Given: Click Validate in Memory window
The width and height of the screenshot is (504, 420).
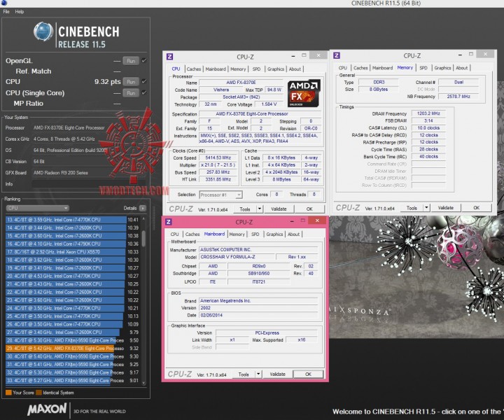Looking at the screenshot, I should 445,208.
